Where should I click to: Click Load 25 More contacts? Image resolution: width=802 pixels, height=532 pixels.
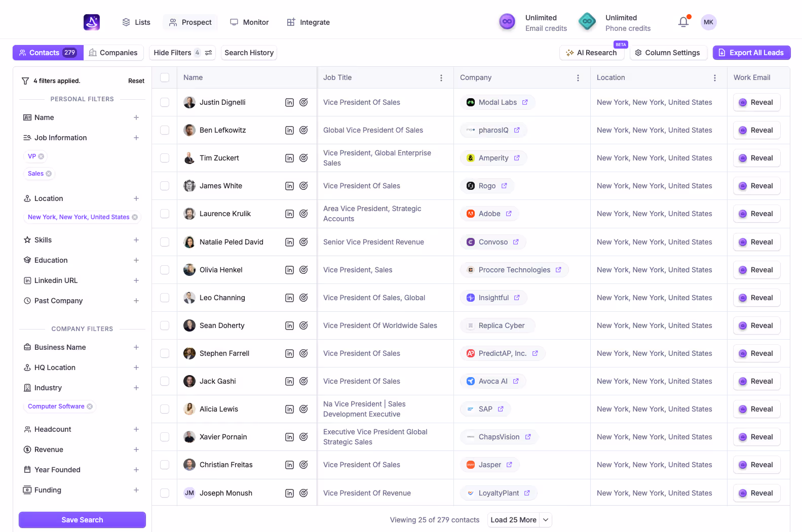(513, 520)
